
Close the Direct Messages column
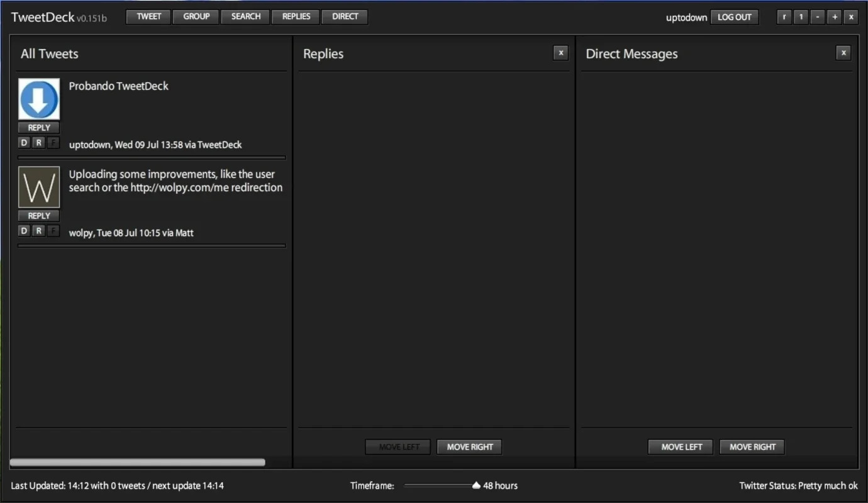click(843, 53)
